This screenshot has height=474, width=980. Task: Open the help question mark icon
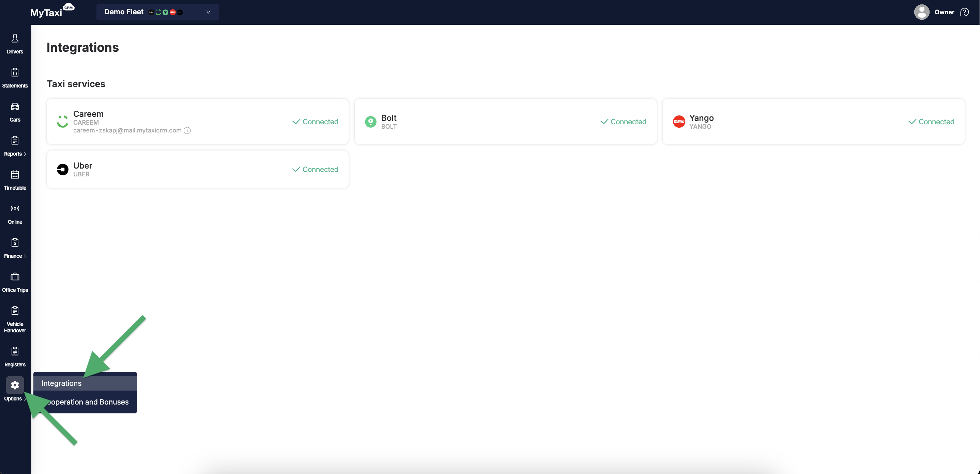tap(964, 12)
